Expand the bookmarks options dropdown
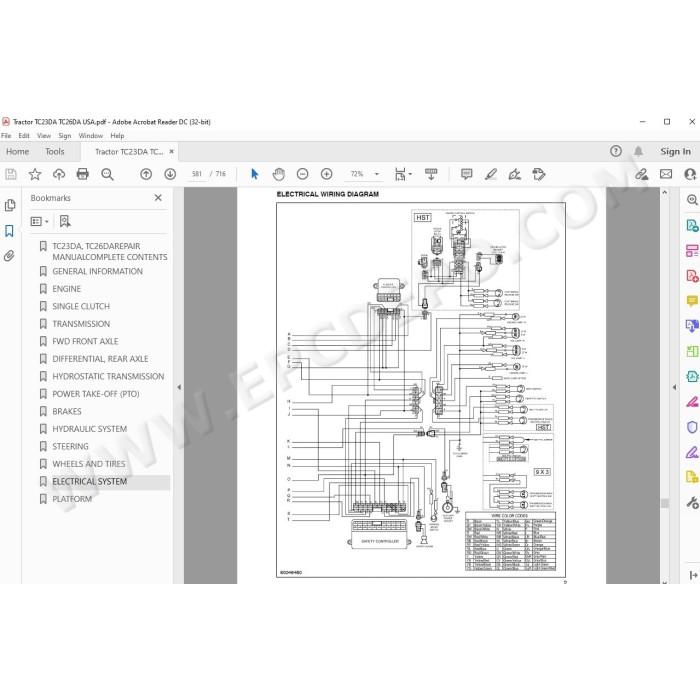The height and width of the screenshot is (700, 700). pos(39,221)
